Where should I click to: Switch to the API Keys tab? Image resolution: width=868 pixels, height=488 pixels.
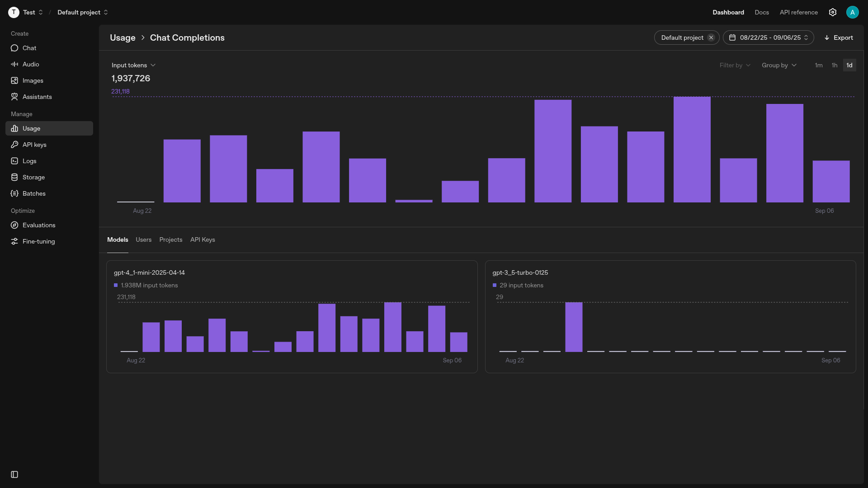tap(203, 239)
